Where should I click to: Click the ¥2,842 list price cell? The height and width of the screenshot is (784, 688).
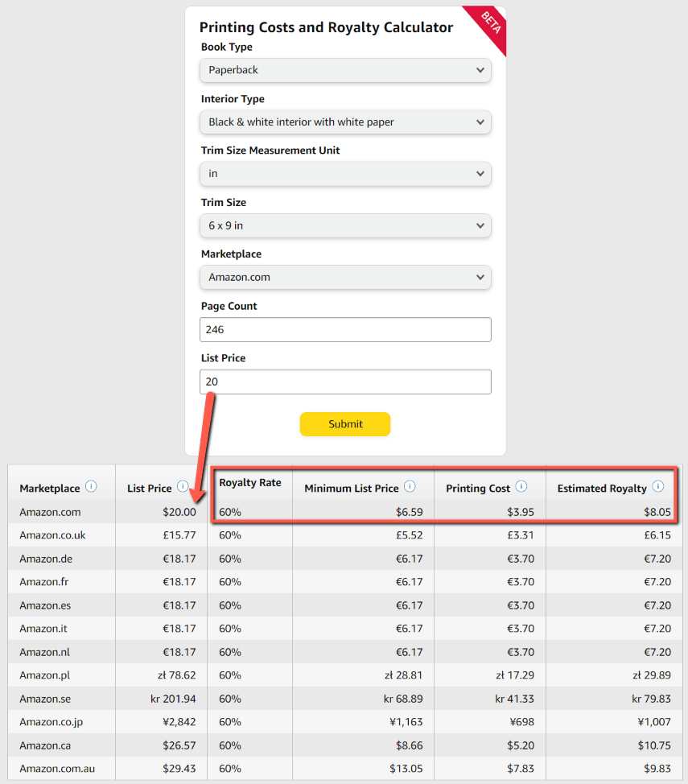(x=179, y=721)
